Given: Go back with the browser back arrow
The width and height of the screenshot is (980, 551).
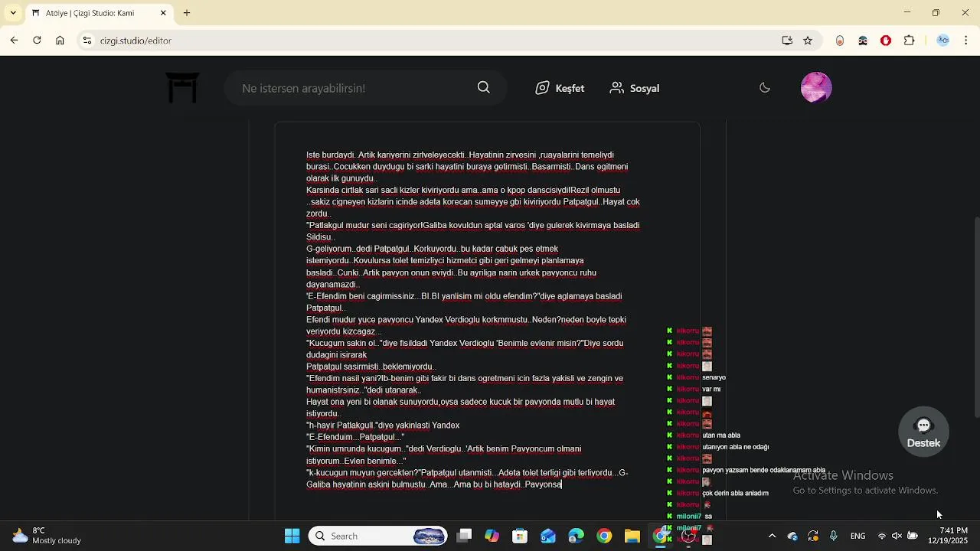Looking at the screenshot, I should point(14,41).
